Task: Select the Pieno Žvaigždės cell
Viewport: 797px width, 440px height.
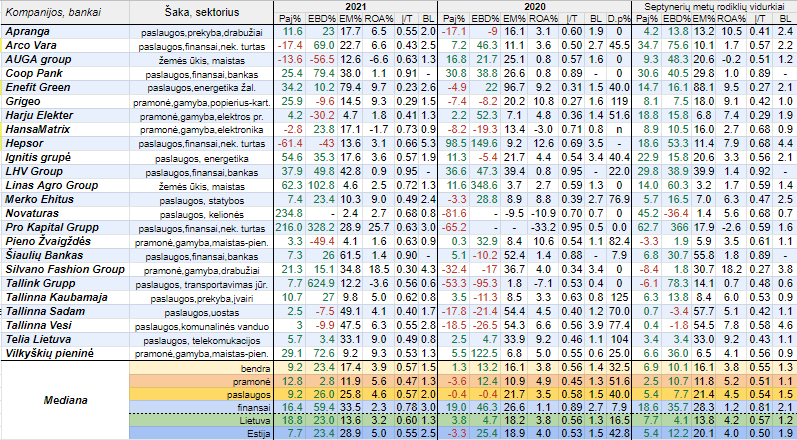Action: [x=65, y=241]
